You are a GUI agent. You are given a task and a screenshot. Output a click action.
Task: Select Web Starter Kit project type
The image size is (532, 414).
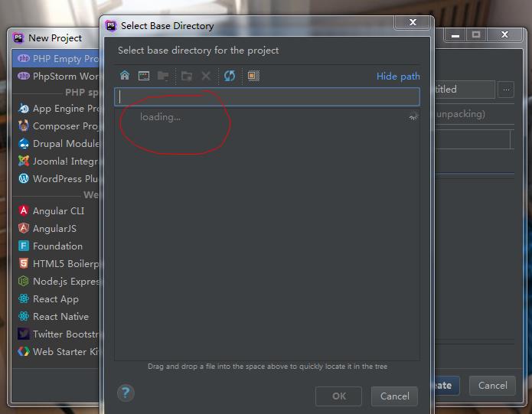[x=56, y=352]
